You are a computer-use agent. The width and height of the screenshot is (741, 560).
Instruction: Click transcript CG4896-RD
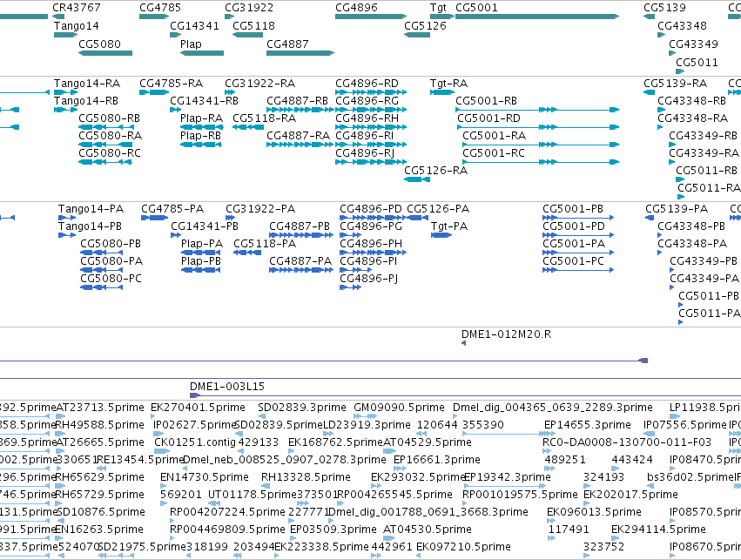pos(367,84)
